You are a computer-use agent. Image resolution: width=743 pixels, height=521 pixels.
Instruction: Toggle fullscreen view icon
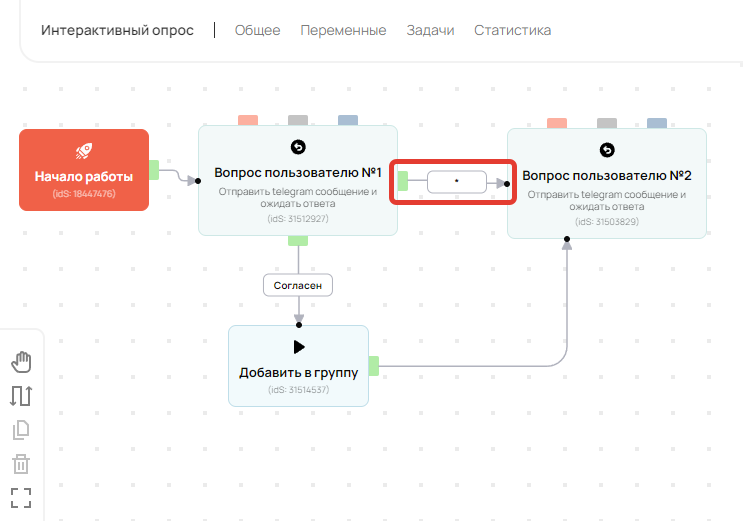point(21,498)
